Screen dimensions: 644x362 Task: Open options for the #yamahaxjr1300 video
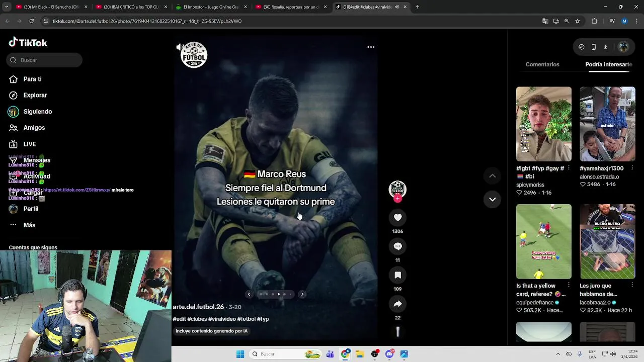click(632, 168)
